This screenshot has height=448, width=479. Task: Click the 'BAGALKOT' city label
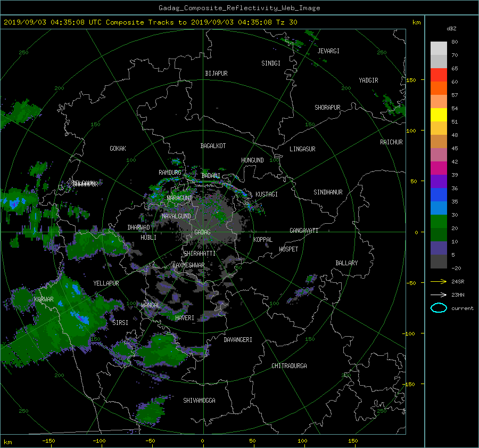pos(213,146)
